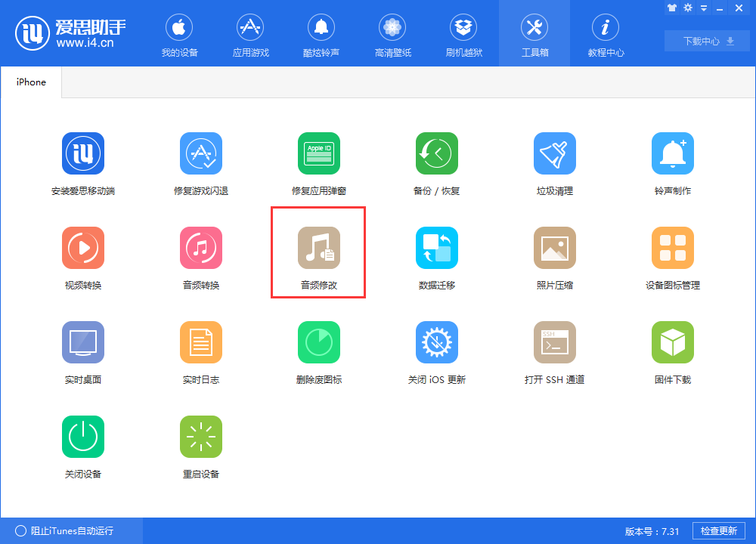The image size is (756, 544).
Task: Expand the chevron menu beside the minimize button
Action: (704, 8)
